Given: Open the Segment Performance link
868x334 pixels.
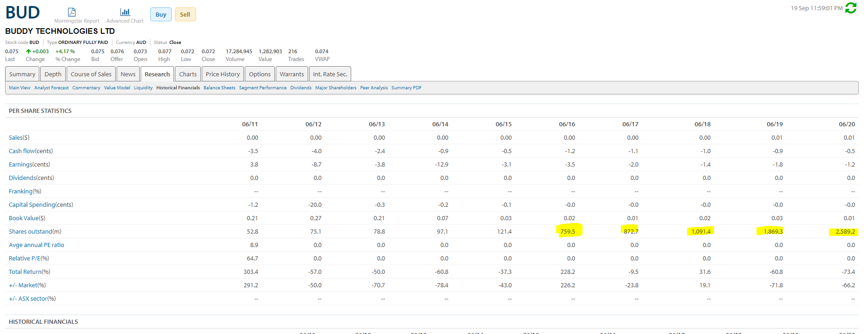Looking at the screenshot, I should click(263, 87).
